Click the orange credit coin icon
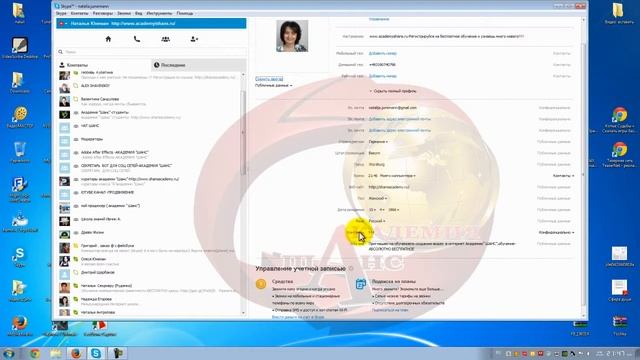Image resolution: width=640 pixels, height=360 pixels. point(261,284)
